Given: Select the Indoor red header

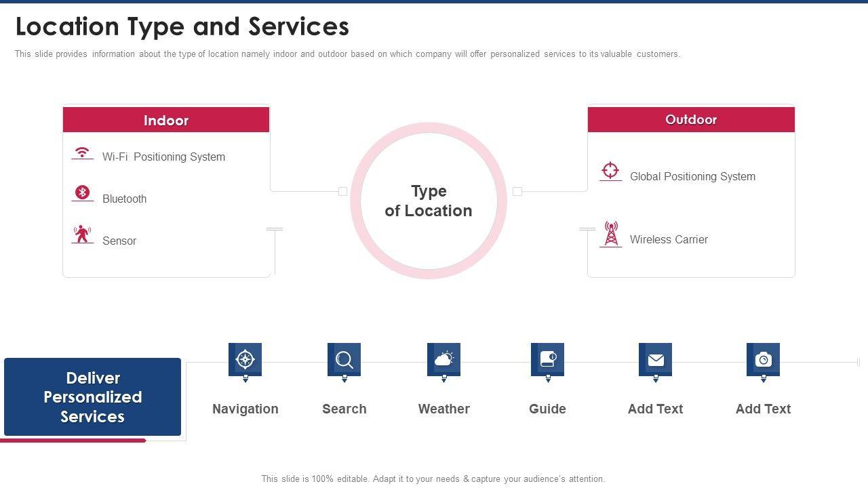Looking at the screenshot, I should pyautogui.click(x=166, y=120).
